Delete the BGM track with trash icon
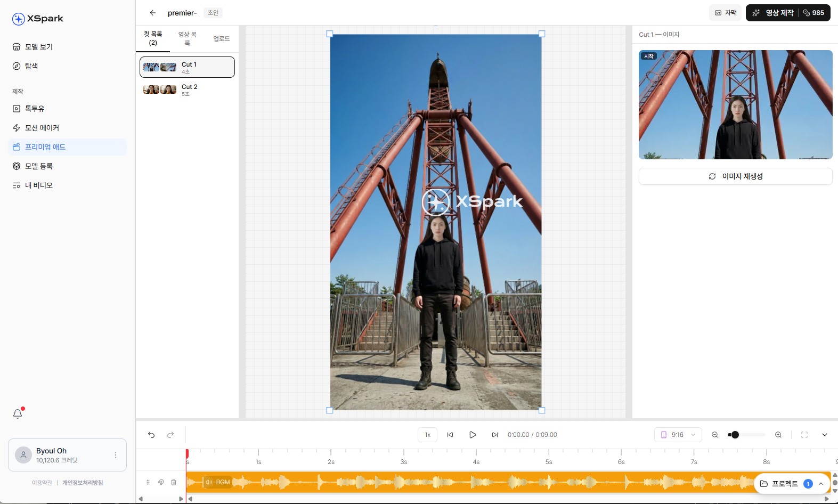The width and height of the screenshot is (838, 504). click(x=174, y=482)
